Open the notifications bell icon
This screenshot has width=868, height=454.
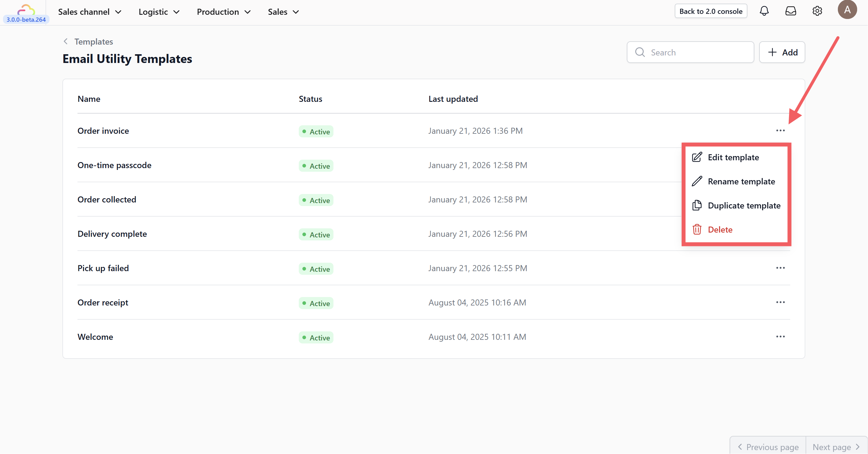(x=764, y=11)
